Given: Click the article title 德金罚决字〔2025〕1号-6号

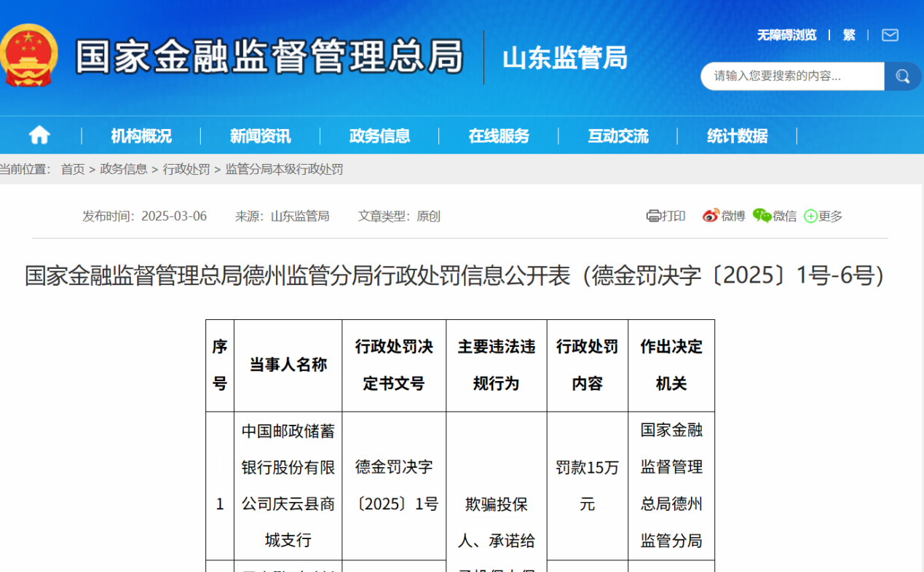Looking at the screenshot, I should point(456,275).
